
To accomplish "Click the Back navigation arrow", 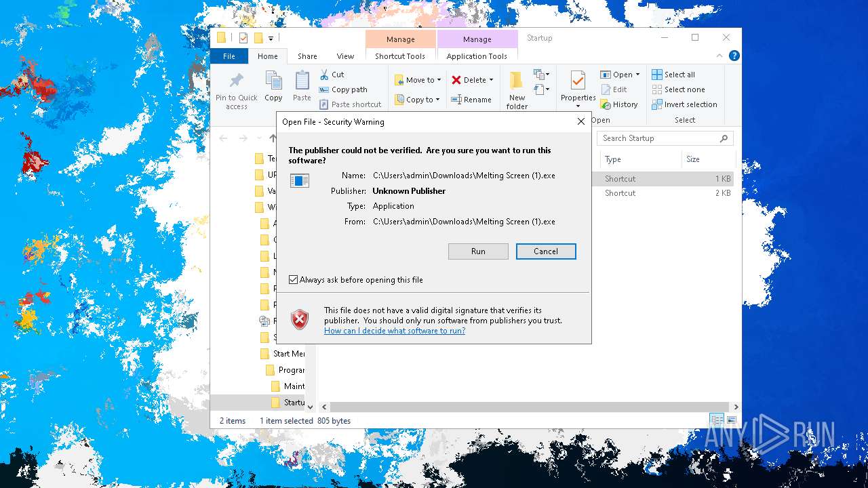I will [x=223, y=138].
